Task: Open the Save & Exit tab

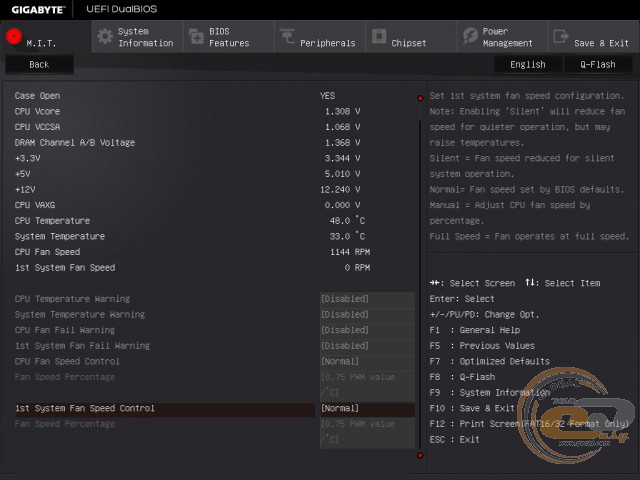Action: (594, 37)
